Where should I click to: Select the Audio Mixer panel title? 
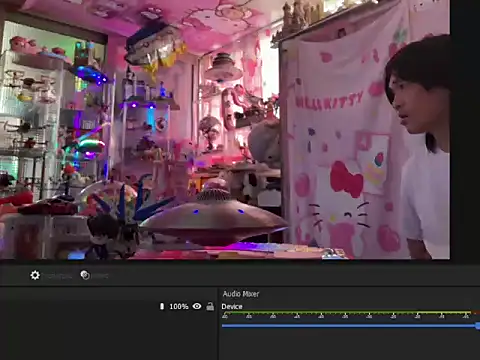coord(241,294)
